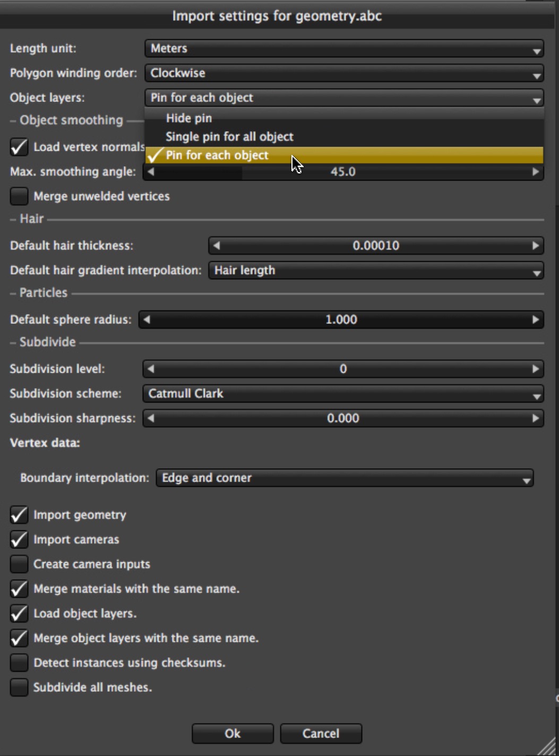
Task: Increase Default sphere radius with right arrow
Action: [536, 320]
